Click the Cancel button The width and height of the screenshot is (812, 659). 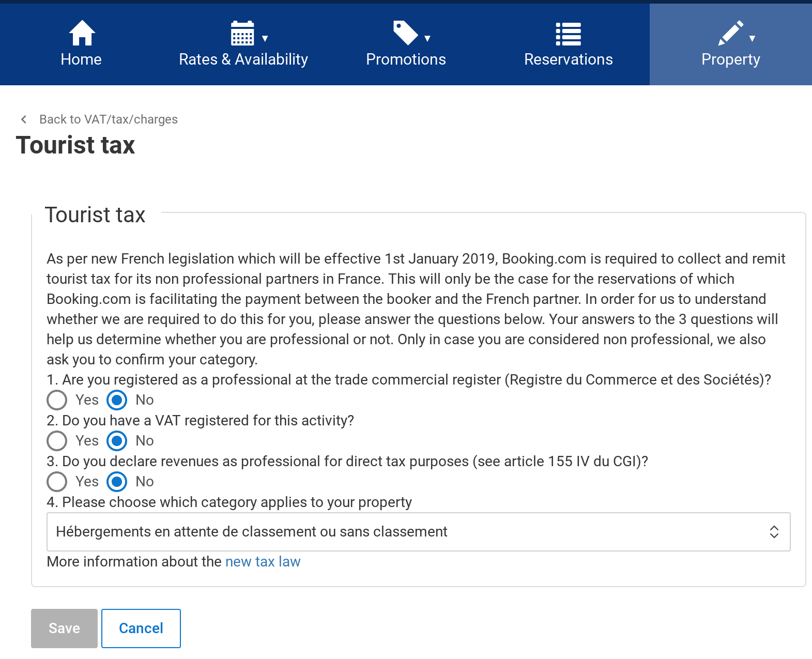pos(141,629)
